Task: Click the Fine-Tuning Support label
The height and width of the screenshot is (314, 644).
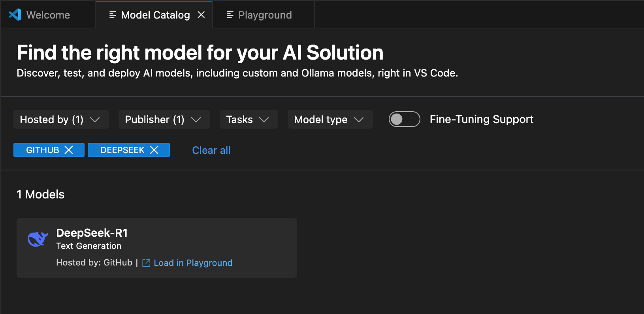Action: click(x=482, y=119)
